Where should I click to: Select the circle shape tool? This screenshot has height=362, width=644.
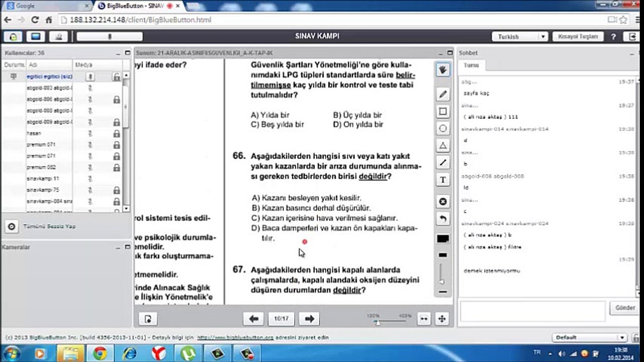click(x=443, y=129)
